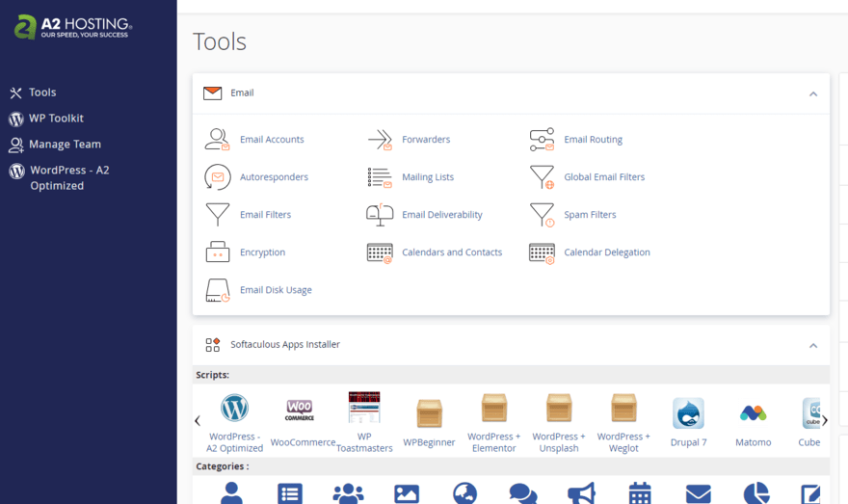Select WordPress + Weglot box icon

point(623,408)
